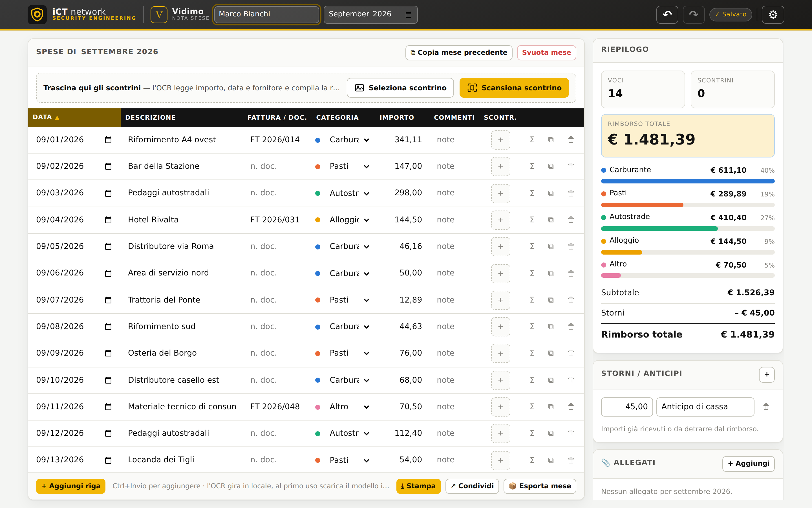Click the Stampa button
Viewport: 812px width, 508px height.
coord(418,486)
